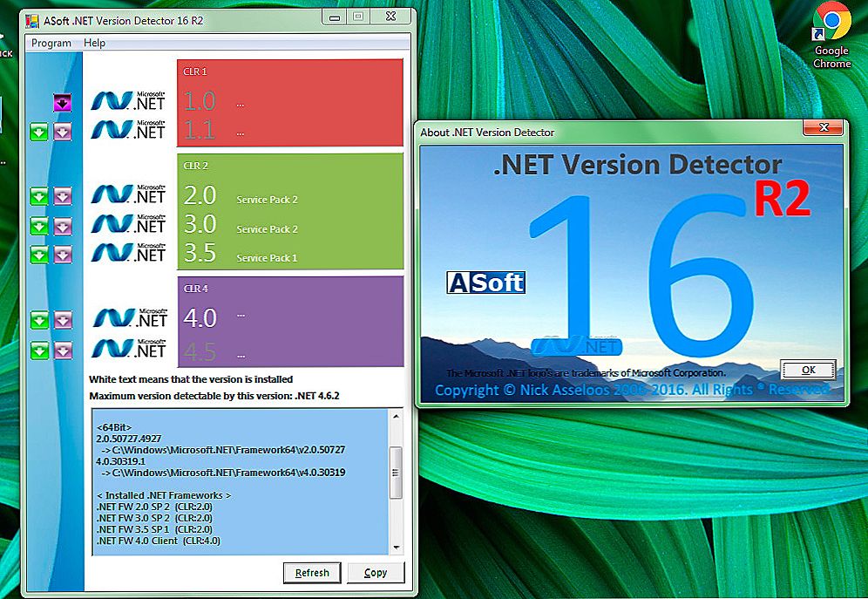Click the purple download arrow for .NET 2.0

click(x=63, y=196)
